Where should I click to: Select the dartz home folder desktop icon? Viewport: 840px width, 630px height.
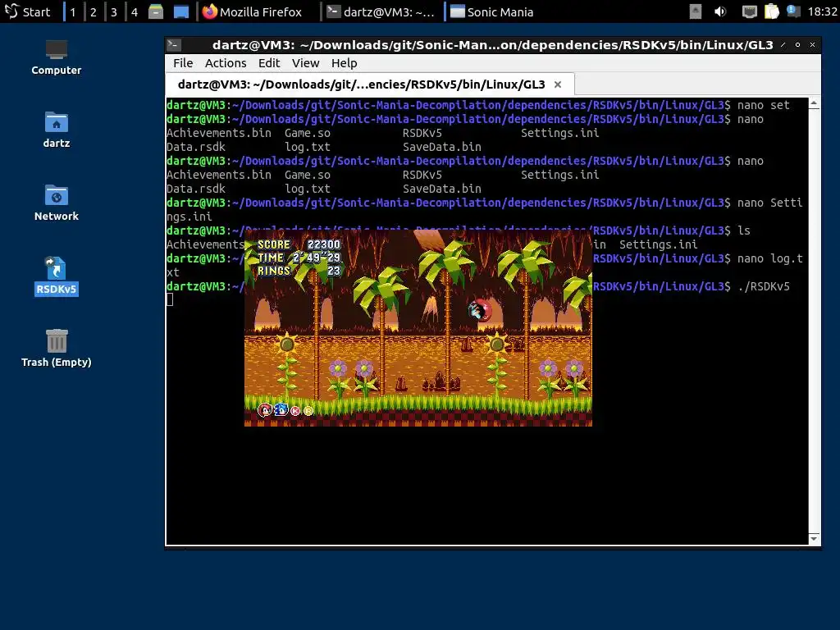coord(57,130)
